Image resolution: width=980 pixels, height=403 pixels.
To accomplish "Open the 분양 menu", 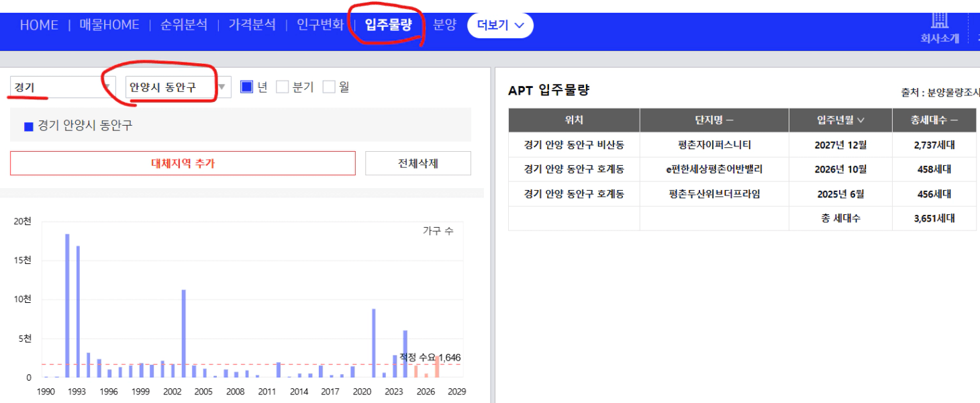I will 444,26.
